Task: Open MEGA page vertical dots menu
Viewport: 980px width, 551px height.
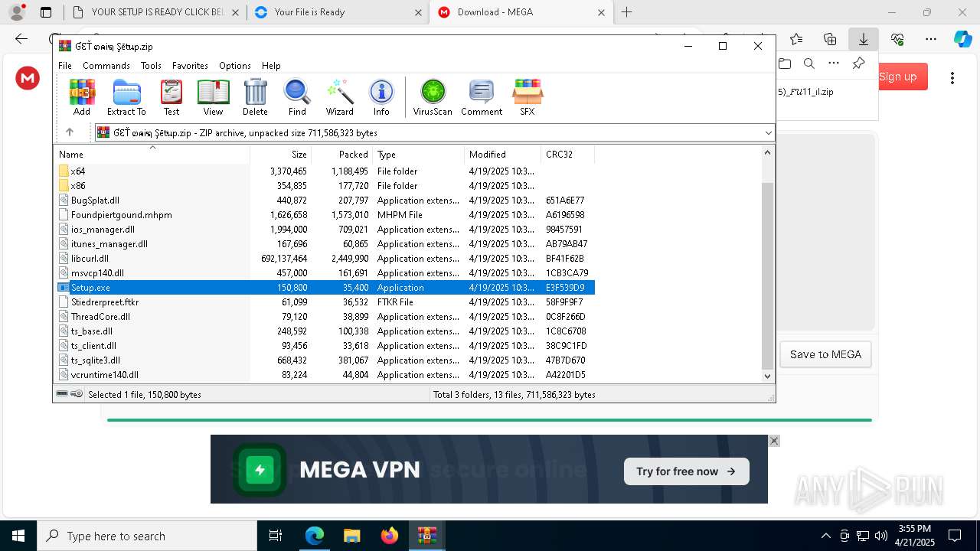Action: (952, 77)
